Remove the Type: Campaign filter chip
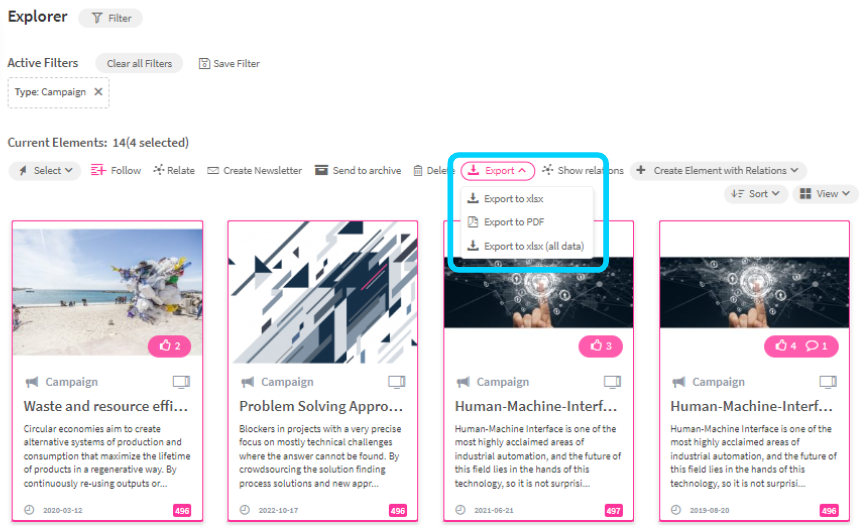865x532 pixels. [x=98, y=92]
